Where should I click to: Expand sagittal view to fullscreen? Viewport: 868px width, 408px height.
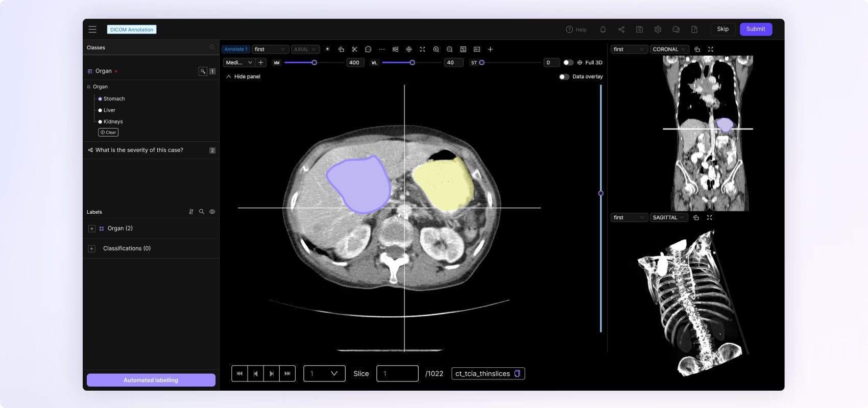pos(709,218)
